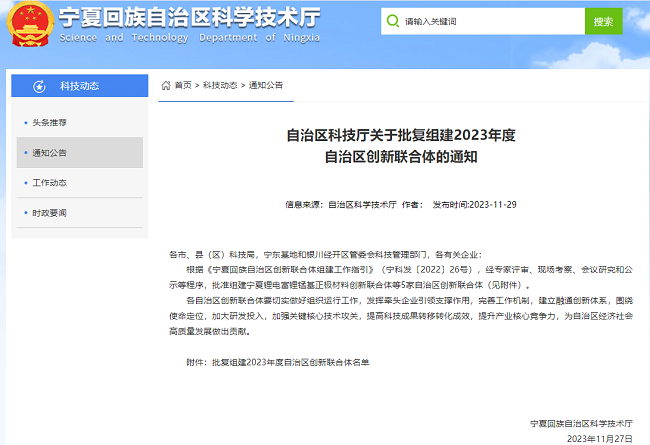Screen dimensions: 650x445
Task: Click the round star icon beside 科技动态 header
Action: [x=39, y=87]
